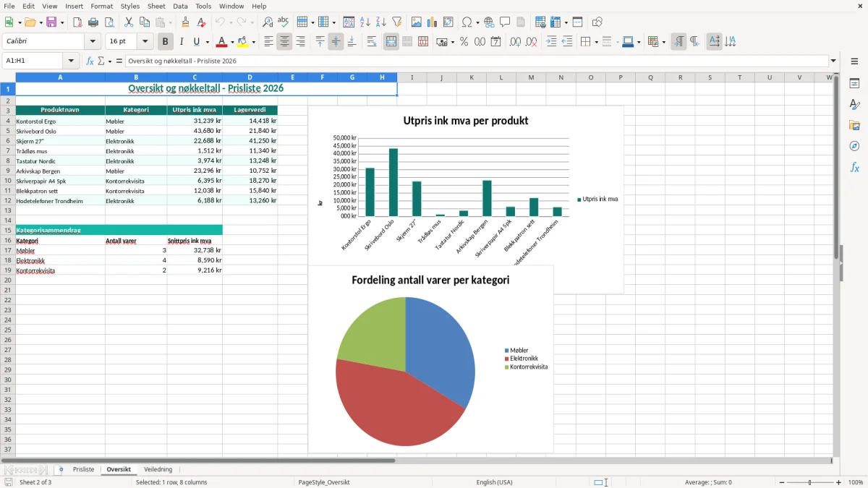The image size is (868, 488).
Task: Turn on left alignment
Action: pos(268,42)
